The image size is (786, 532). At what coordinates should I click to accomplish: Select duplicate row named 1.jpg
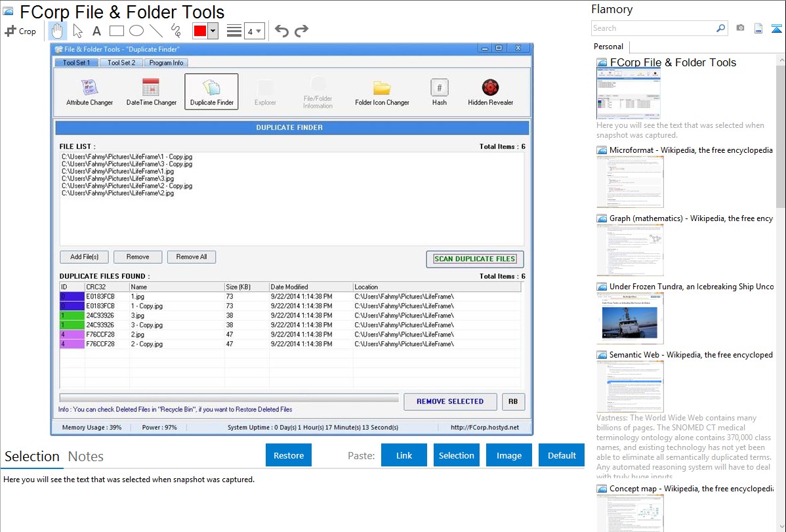pos(290,297)
